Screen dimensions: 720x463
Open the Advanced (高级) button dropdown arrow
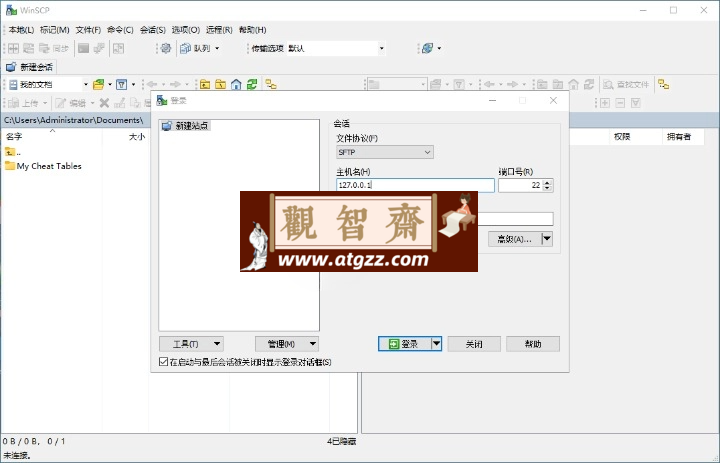547,239
